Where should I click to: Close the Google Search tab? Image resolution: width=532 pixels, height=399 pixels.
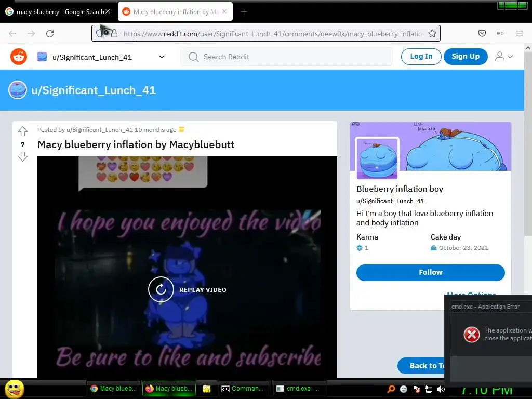coord(108,11)
